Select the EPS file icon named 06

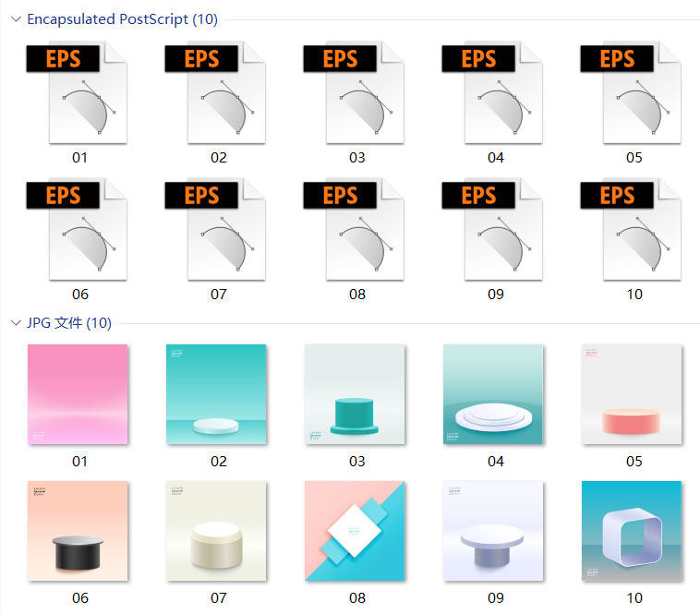pyautogui.click(x=77, y=229)
